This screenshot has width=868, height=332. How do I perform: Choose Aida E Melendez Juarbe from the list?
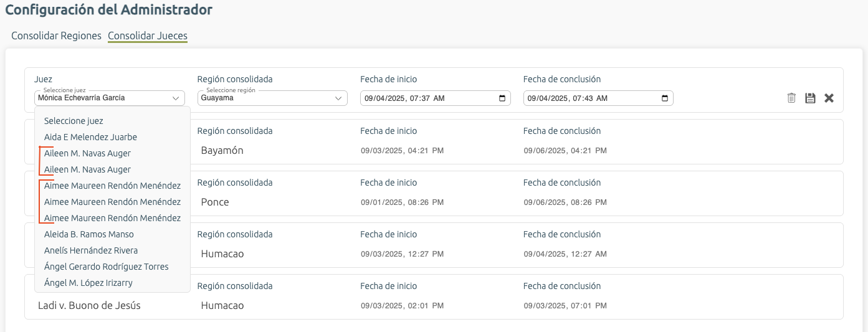point(90,137)
